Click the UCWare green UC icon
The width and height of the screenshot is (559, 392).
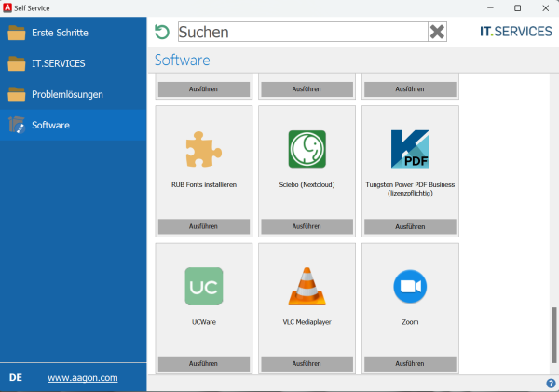pos(203,286)
